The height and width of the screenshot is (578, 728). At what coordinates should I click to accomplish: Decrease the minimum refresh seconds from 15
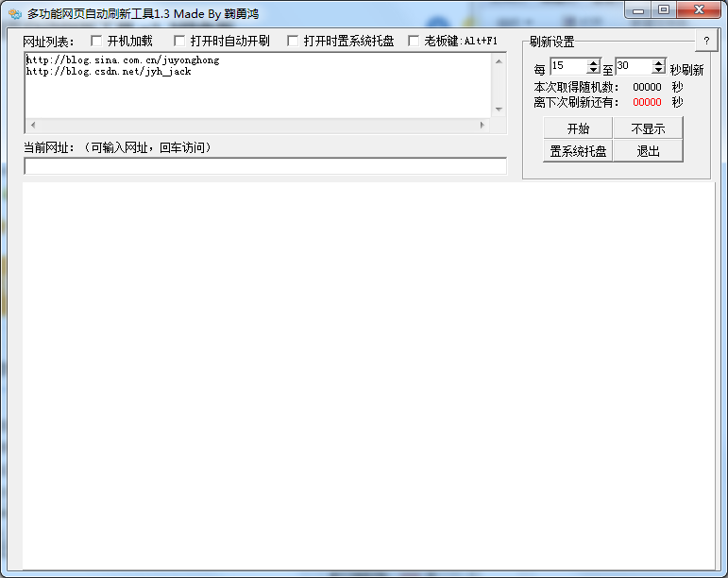(x=593, y=70)
